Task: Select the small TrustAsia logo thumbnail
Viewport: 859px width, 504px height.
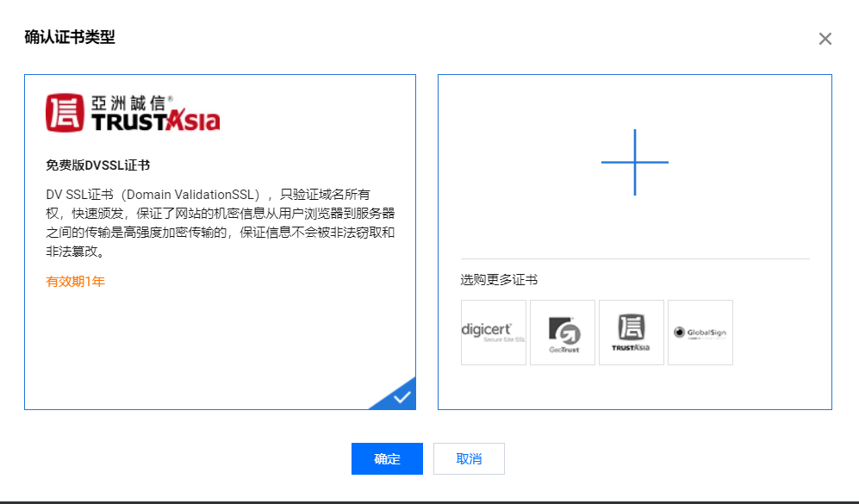Action: (x=631, y=333)
